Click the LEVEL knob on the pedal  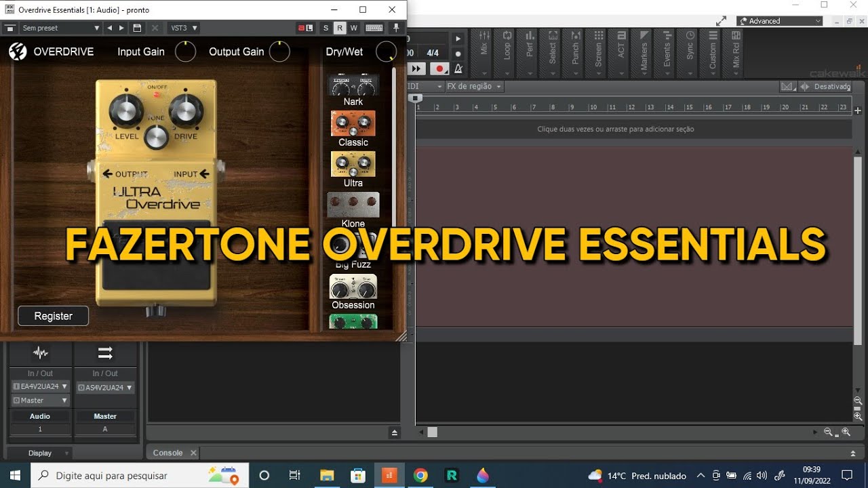click(126, 111)
